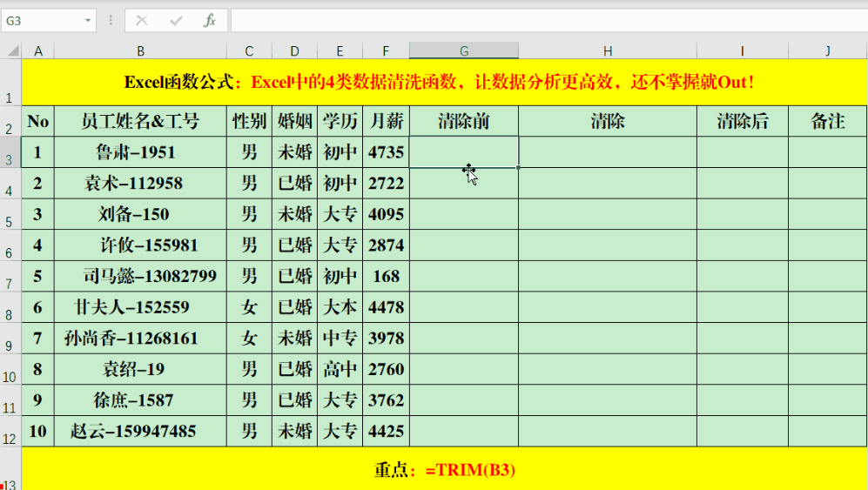This screenshot has width=868, height=490.
Task: Click salary cell 4478
Action: click(386, 307)
